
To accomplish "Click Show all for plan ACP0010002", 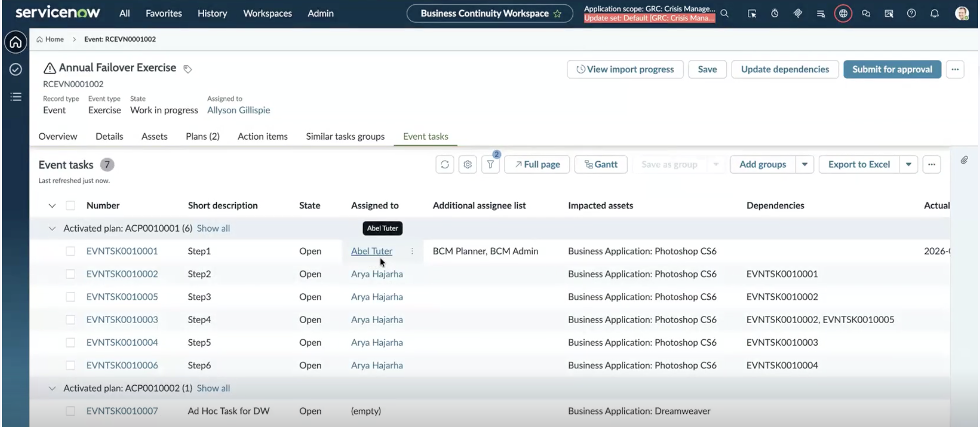I will click(213, 388).
